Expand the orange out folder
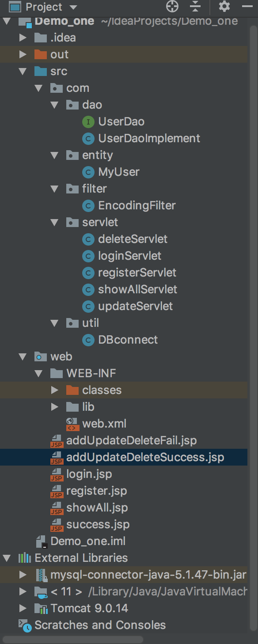258x644 pixels. pos(23,55)
